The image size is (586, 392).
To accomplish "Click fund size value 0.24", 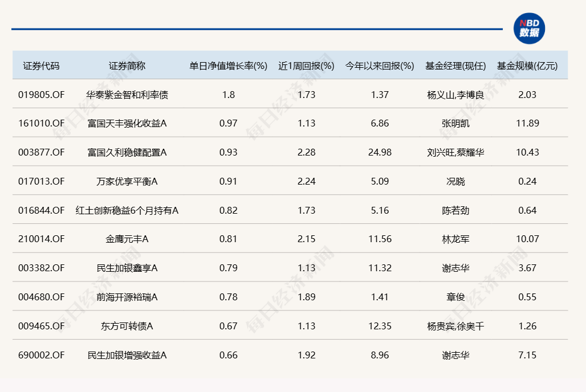I will point(527,181).
